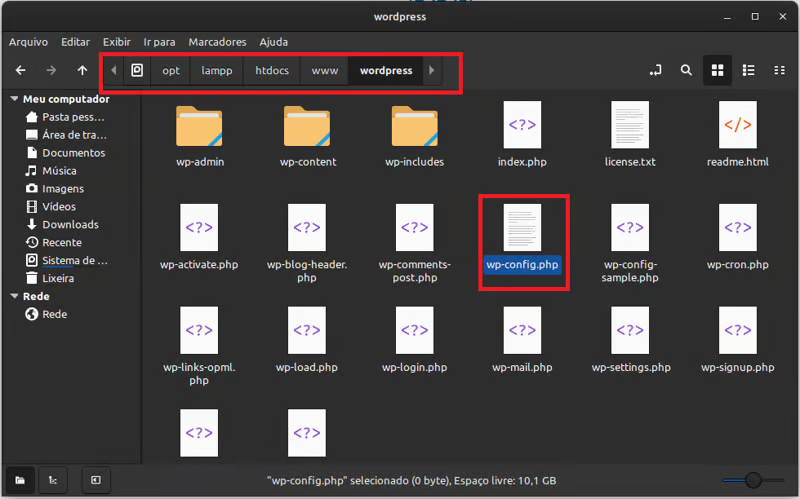Switch to compact view

pos(780,70)
